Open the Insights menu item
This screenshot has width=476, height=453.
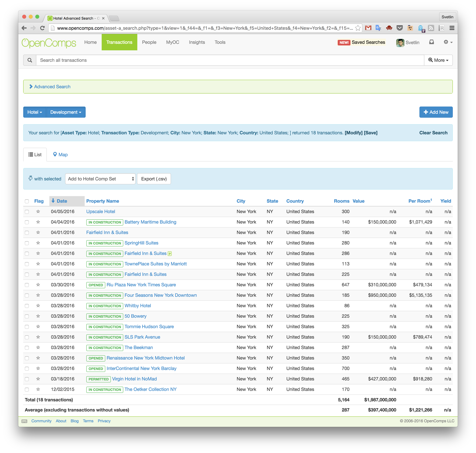(x=197, y=42)
